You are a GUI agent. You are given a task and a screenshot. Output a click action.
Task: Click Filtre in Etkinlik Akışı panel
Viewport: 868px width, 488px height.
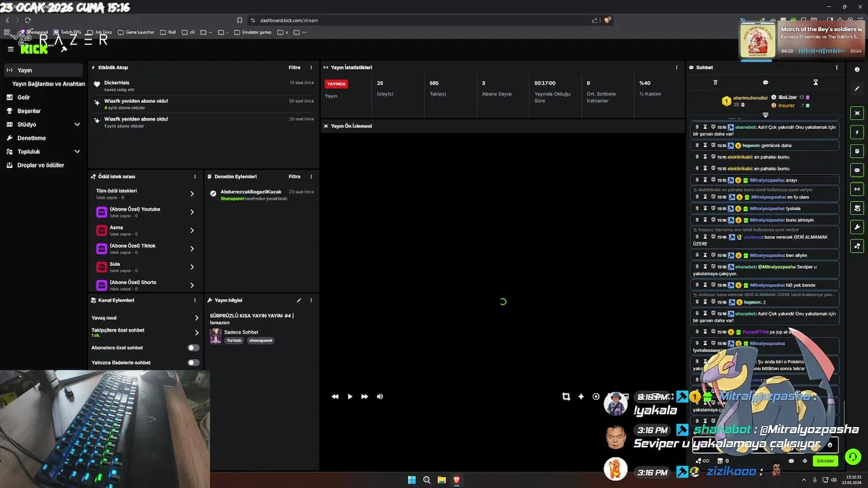(294, 68)
